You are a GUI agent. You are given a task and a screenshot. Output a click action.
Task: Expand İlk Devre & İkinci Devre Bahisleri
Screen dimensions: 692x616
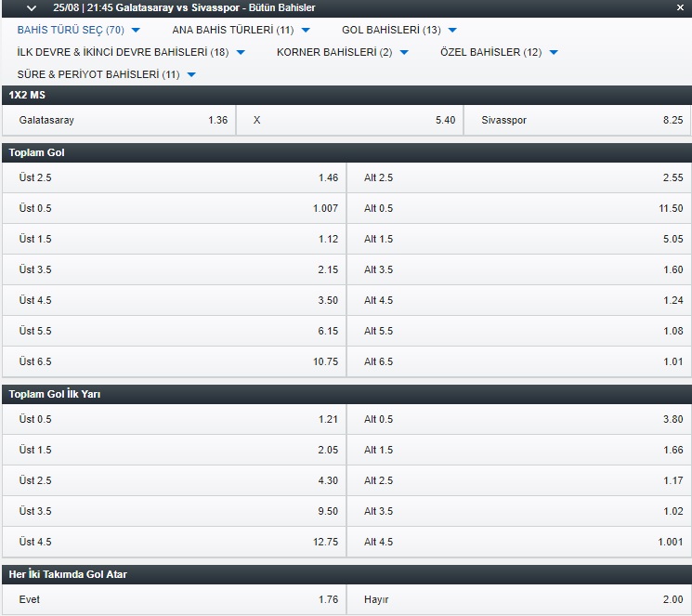pos(131,52)
